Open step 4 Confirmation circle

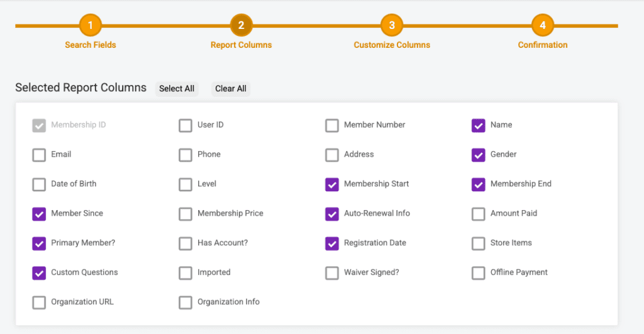tap(542, 26)
